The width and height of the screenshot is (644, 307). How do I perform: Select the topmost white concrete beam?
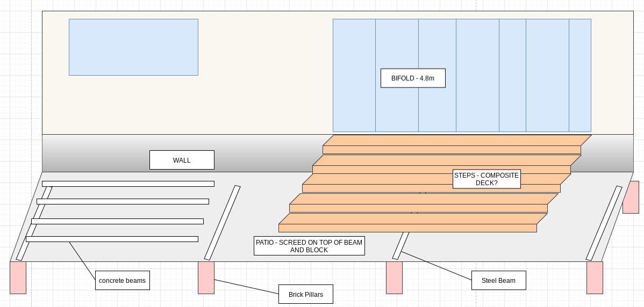[x=128, y=184]
